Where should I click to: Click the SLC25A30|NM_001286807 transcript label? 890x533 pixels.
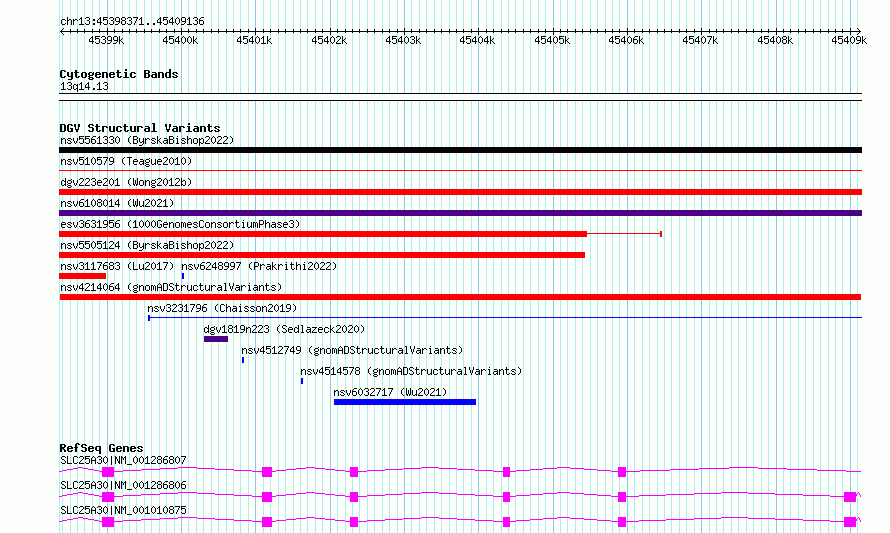(x=123, y=460)
